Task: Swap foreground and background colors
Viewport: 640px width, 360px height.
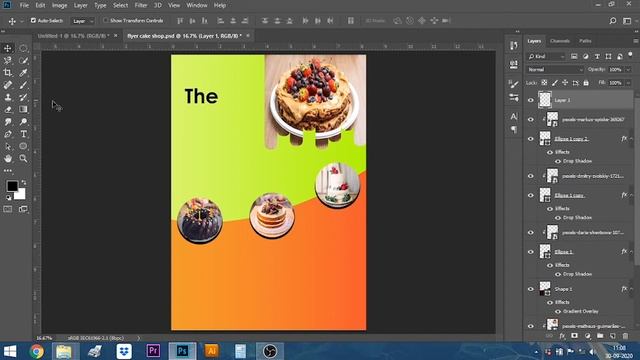Action: pyautogui.click(x=24, y=182)
